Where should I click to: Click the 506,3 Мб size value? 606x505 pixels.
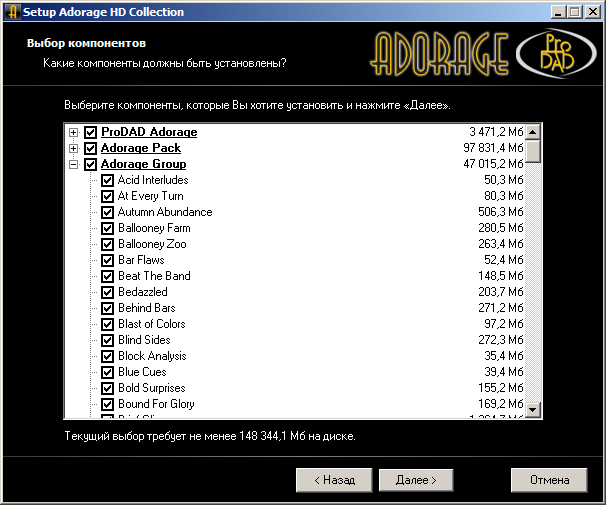click(x=500, y=212)
